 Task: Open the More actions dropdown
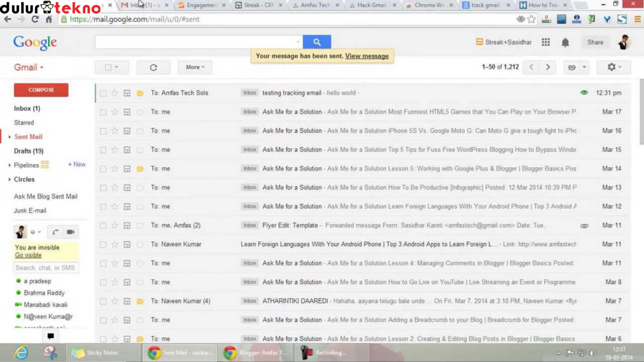tap(195, 67)
